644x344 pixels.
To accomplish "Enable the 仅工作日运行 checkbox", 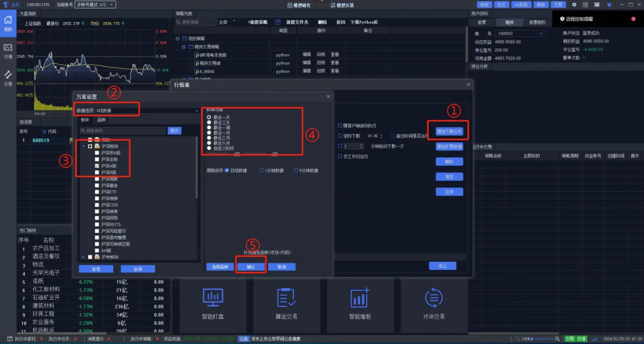I will coord(340,156).
